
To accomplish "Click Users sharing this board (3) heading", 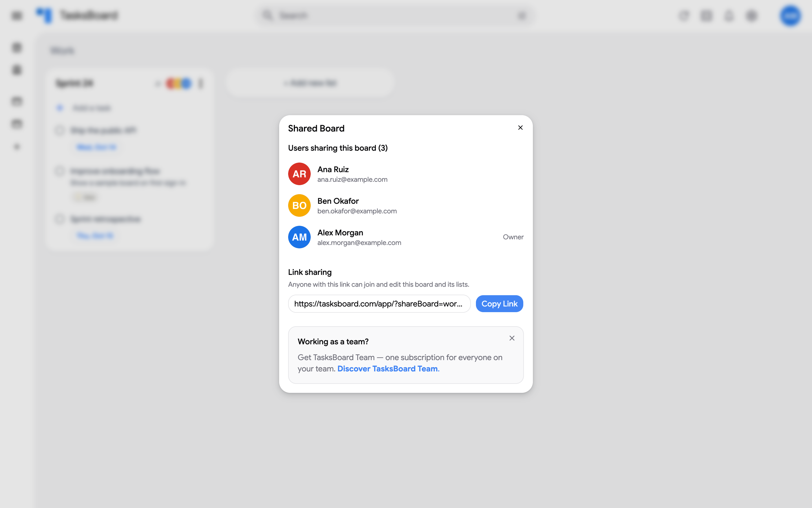I will 338,148.
